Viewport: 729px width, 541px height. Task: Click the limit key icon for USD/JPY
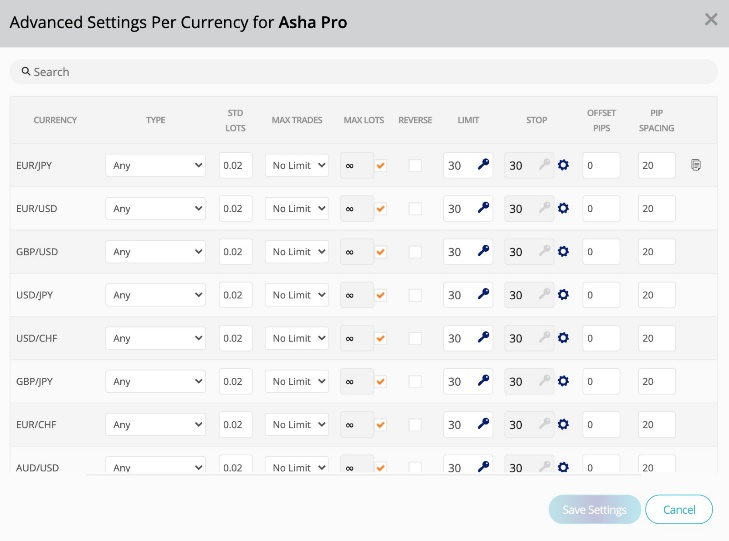point(484,294)
